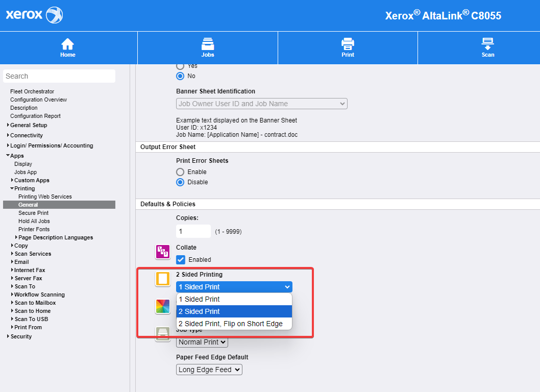The height and width of the screenshot is (392, 540).
Task: Click the Copies number input field
Action: pos(193,231)
